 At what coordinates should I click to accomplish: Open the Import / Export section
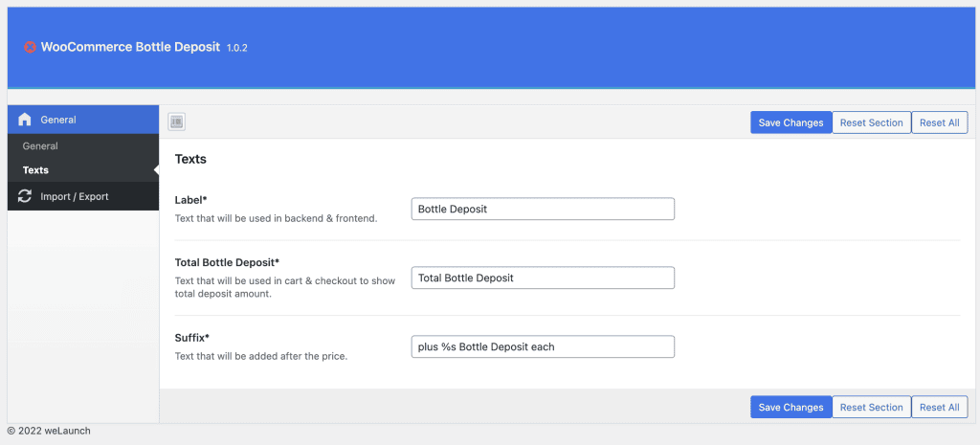83,196
